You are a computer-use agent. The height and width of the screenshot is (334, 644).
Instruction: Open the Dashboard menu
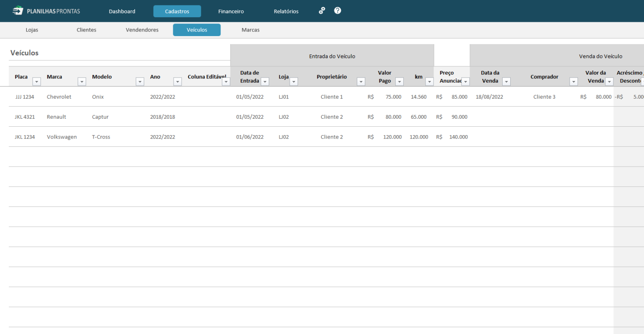(x=122, y=11)
